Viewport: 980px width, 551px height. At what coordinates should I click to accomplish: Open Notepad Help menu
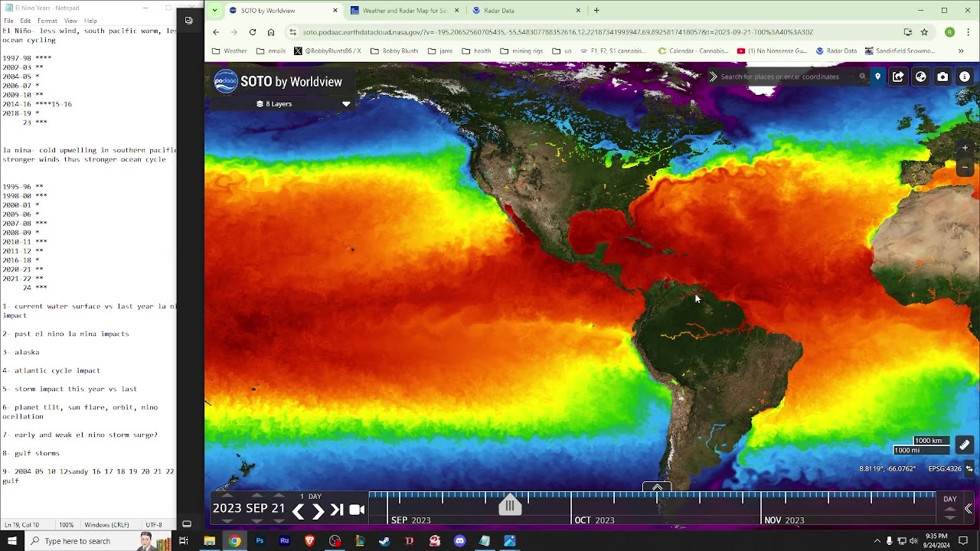(90, 21)
